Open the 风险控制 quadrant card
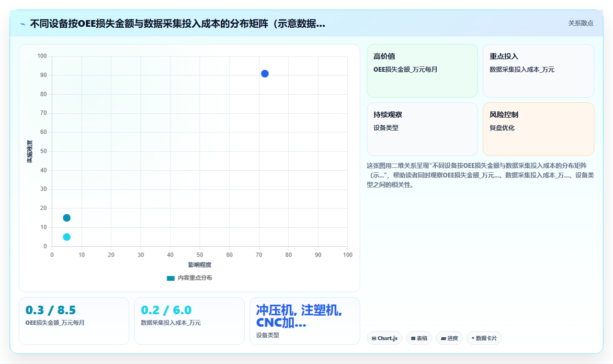 click(538, 129)
